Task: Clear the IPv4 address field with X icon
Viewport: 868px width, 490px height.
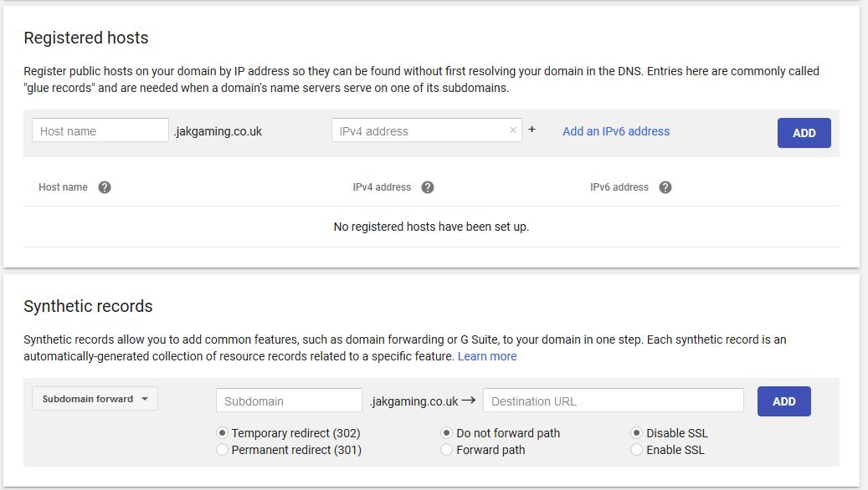Action: (x=513, y=130)
